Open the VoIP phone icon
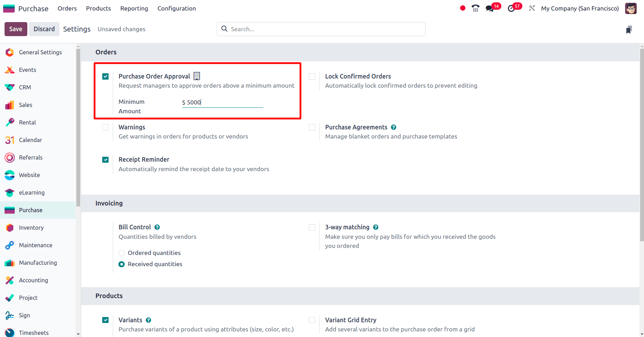The image size is (644, 337). coord(475,8)
